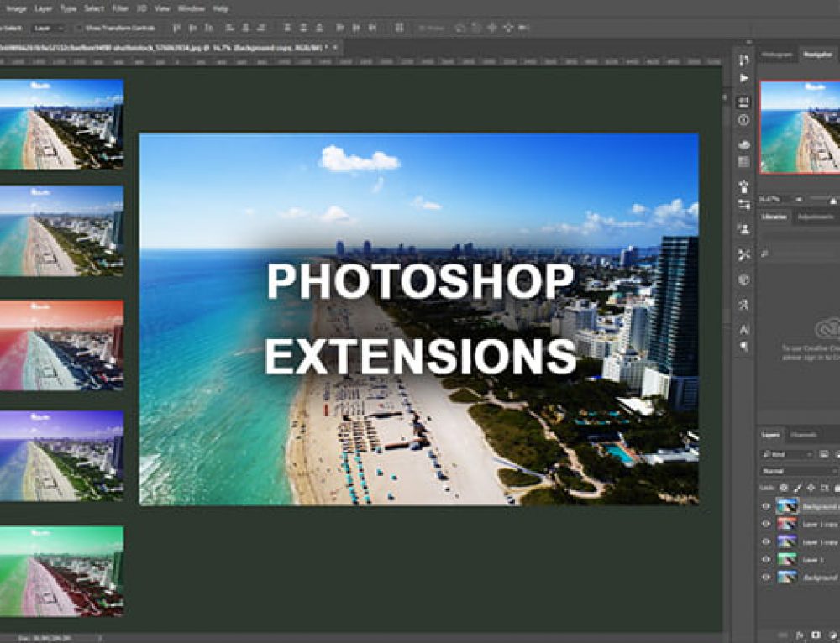Screen dimensions: 840x643
Task: Add a layer style with fx button
Action: pyautogui.click(x=800, y=635)
